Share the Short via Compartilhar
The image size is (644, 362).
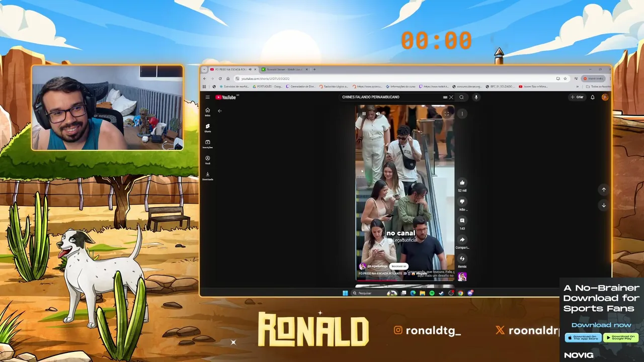[x=462, y=240]
